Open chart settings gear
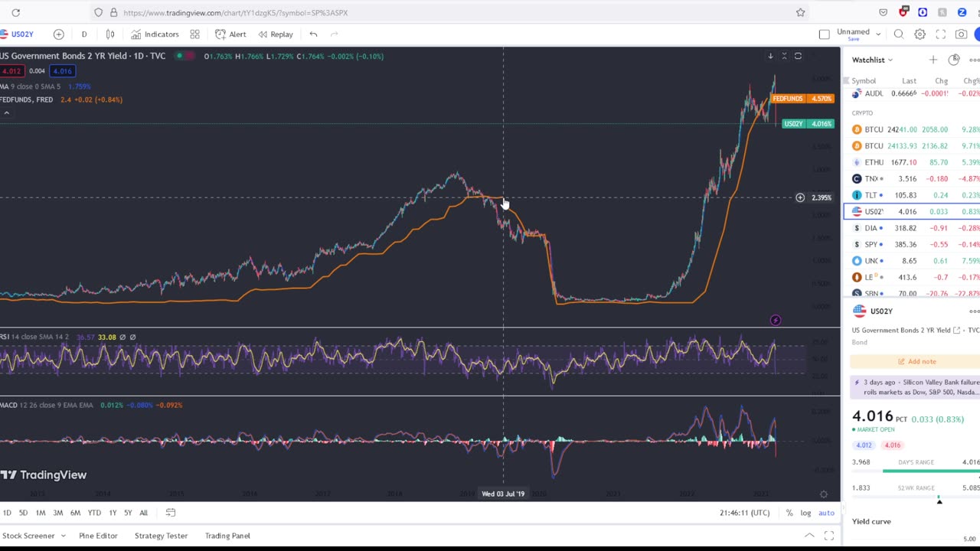Viewport: 980px width, 551px height. (920, 34)
